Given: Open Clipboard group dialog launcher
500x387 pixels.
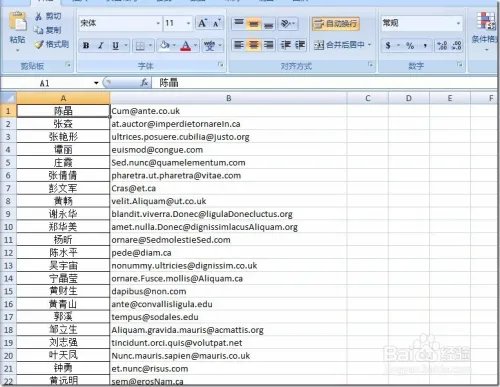Looking at the screenshot, I should point(68,65).
